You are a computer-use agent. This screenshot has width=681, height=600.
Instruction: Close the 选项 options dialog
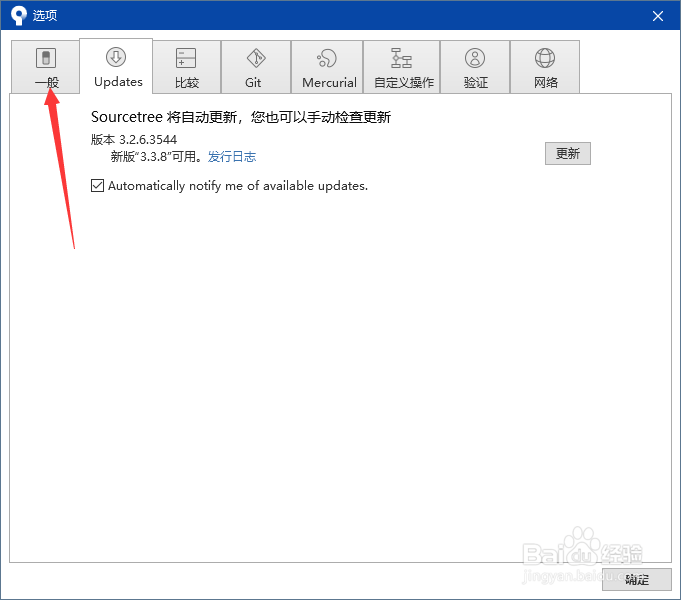coord(658,16)
